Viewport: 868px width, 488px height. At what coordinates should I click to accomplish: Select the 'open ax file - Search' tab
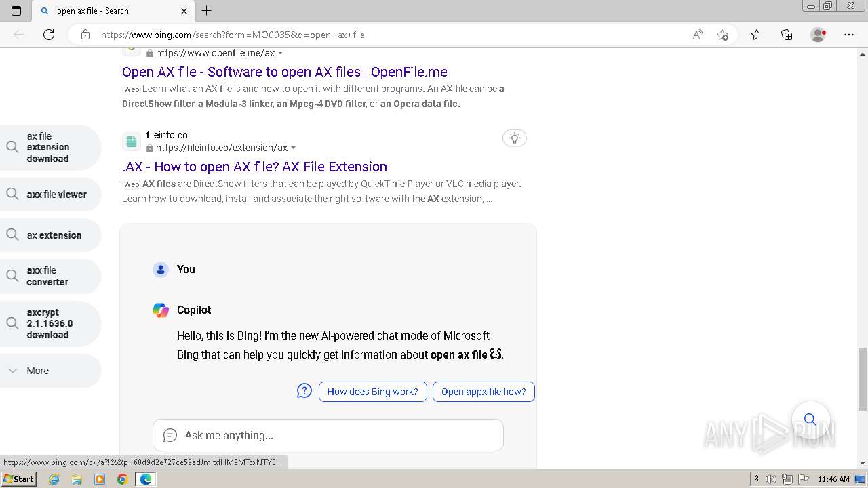(x=113, y=11)
